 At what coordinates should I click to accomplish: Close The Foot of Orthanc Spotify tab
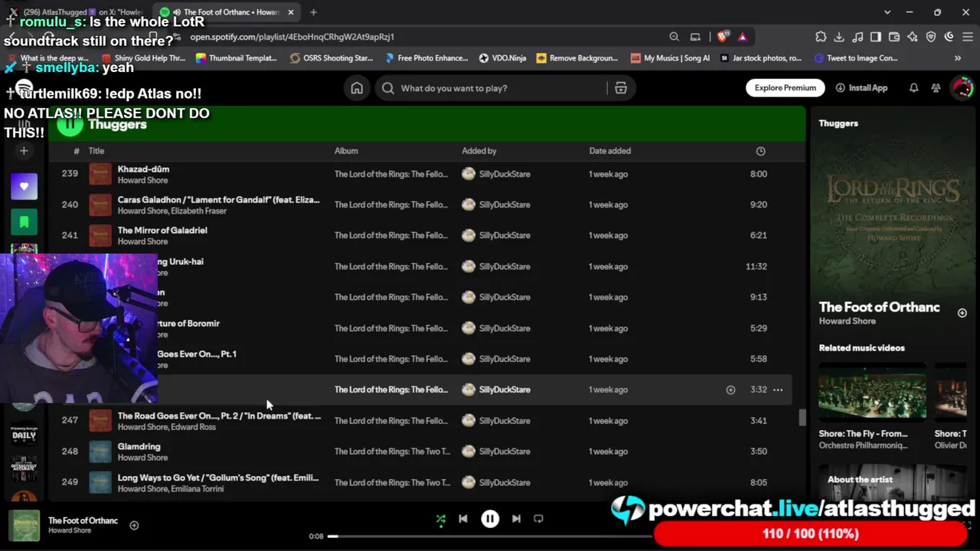pos(291,12)
